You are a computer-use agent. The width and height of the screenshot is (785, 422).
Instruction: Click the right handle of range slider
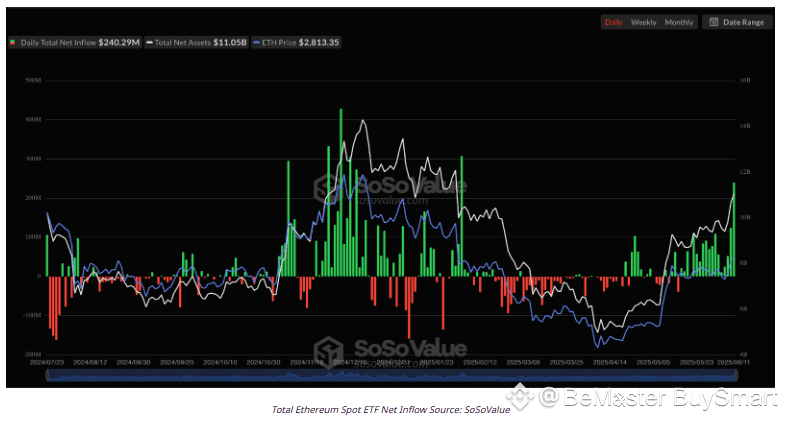click(x=736, y=375)
